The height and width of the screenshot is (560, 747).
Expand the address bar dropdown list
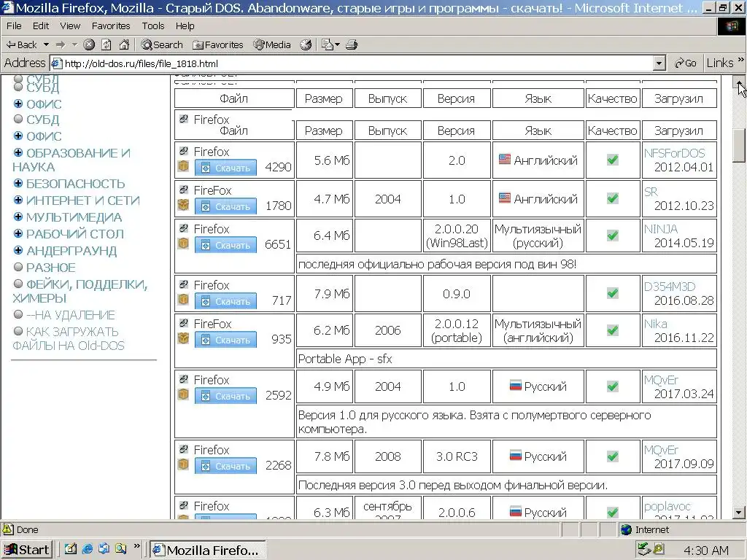[659, 63]
